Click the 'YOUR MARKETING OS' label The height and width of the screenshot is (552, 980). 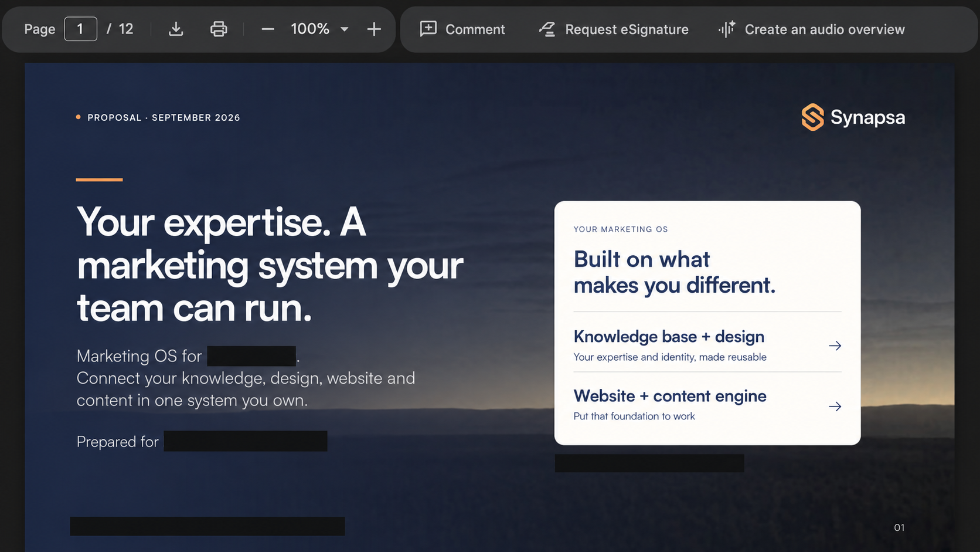click(621, 229)
